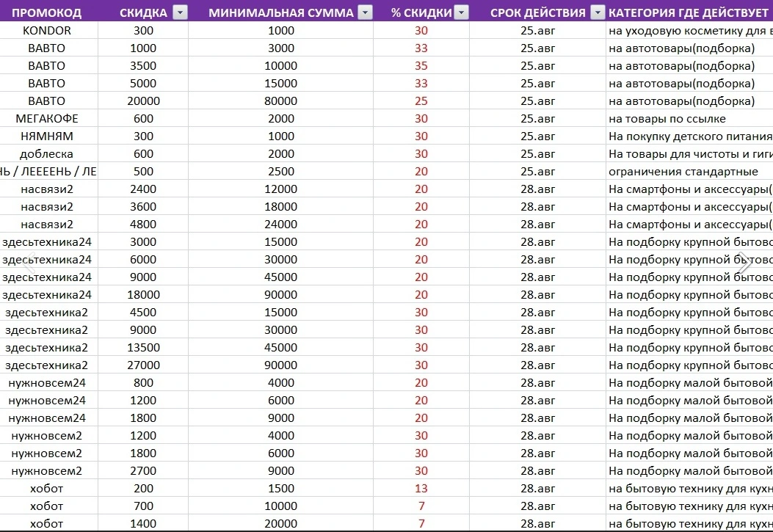Select the КАТЕГОРИЯ ГДЕ ДЕЙСТВУЕТ header

tap(688, 12)
